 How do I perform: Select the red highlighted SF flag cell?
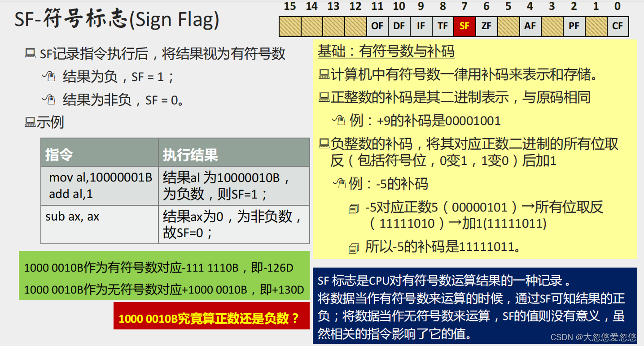click(464, 26)
